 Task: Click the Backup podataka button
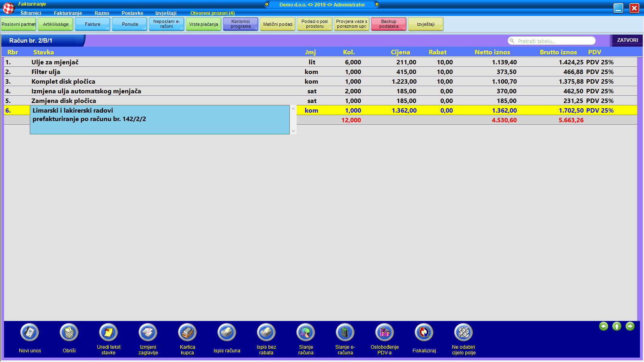coord(388,24)
